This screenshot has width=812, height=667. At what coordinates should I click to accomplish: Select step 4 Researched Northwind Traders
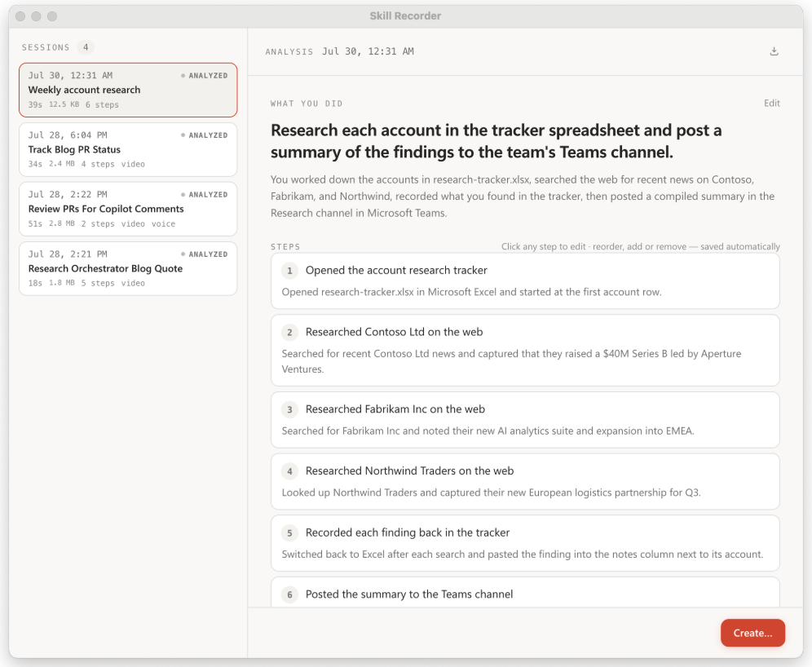(525, 482)
